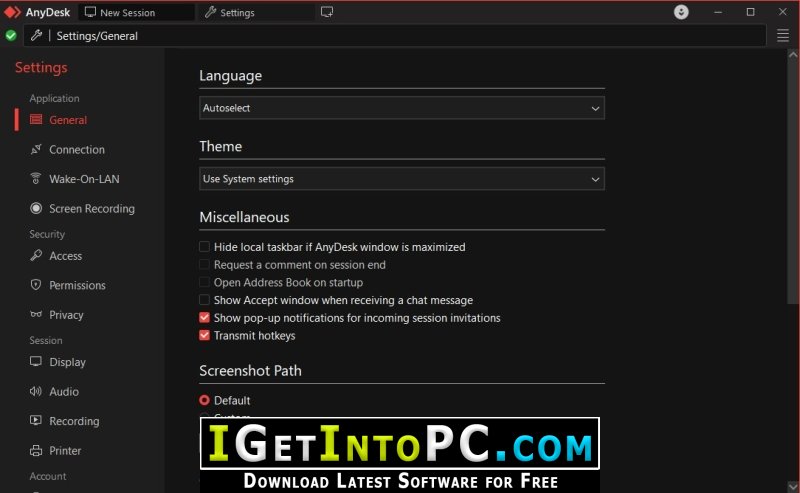Viewport: 800px width, 493px height.
Task: Click the Printer icon in sidebar
Action: [36, 450]
